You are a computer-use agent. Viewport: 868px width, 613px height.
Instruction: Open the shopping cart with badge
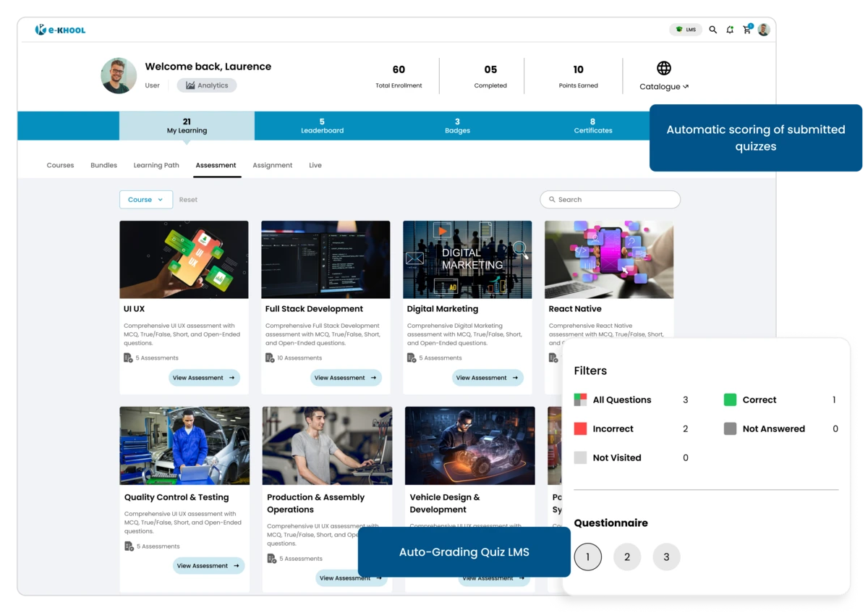[x=747, y=30]
